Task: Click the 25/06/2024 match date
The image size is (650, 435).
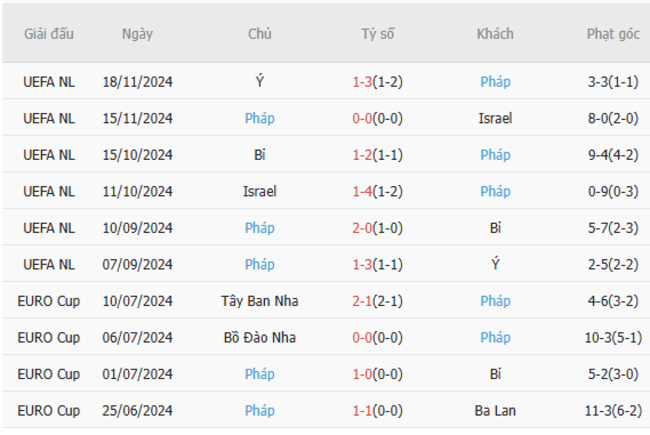Action: tap(138, 411)
